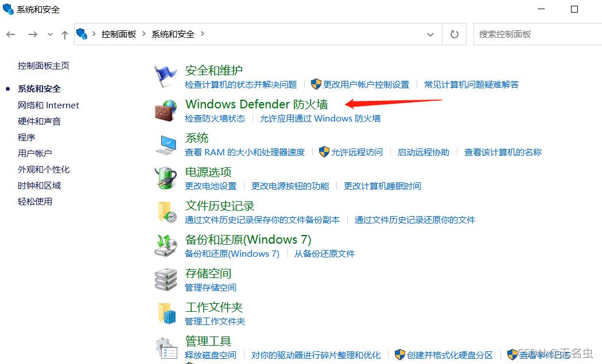This screenshot has width=602, height=364.
Task: Go forward with the right arrow button
Action: [x=33, y=34]
